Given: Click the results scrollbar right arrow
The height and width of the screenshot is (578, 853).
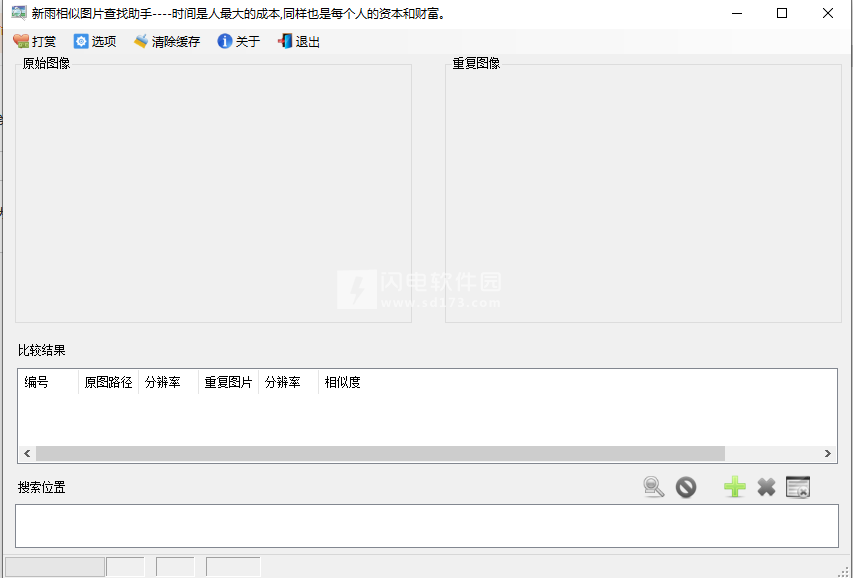Looking at the screenshot, I should point(827,453).
